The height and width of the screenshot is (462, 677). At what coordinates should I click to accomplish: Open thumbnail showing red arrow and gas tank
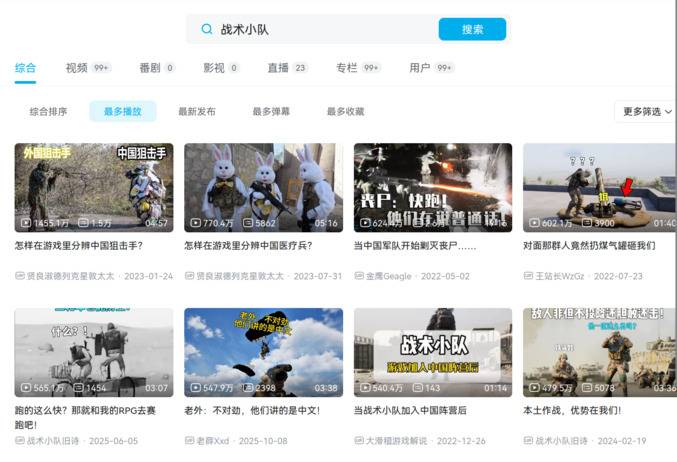click(600, 187)
